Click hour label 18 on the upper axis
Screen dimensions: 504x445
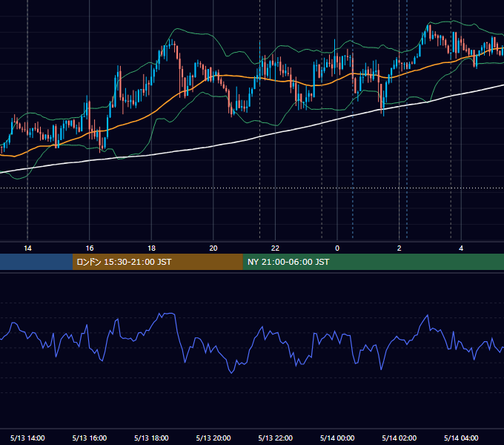(x=151, y=248)
